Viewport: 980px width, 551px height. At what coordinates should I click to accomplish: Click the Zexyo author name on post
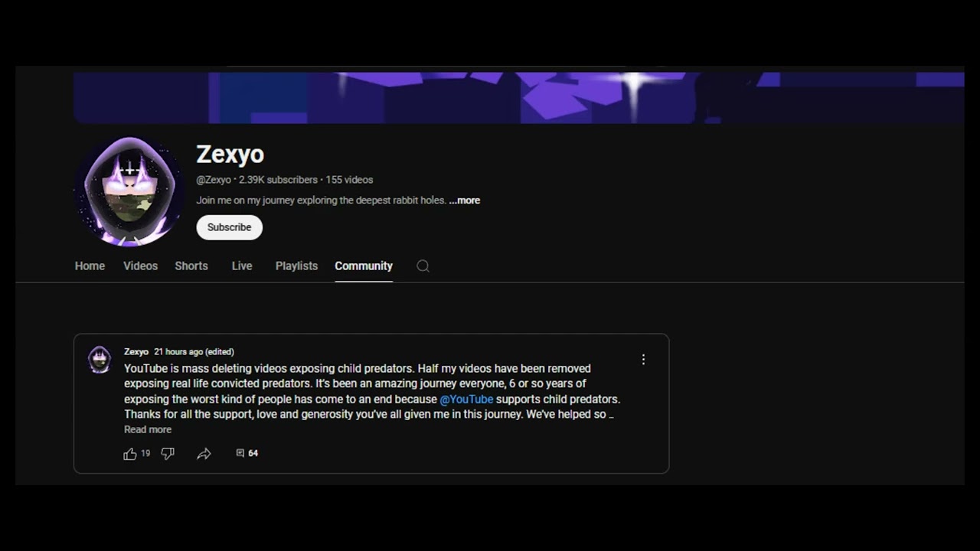click(x=136, y=352)
